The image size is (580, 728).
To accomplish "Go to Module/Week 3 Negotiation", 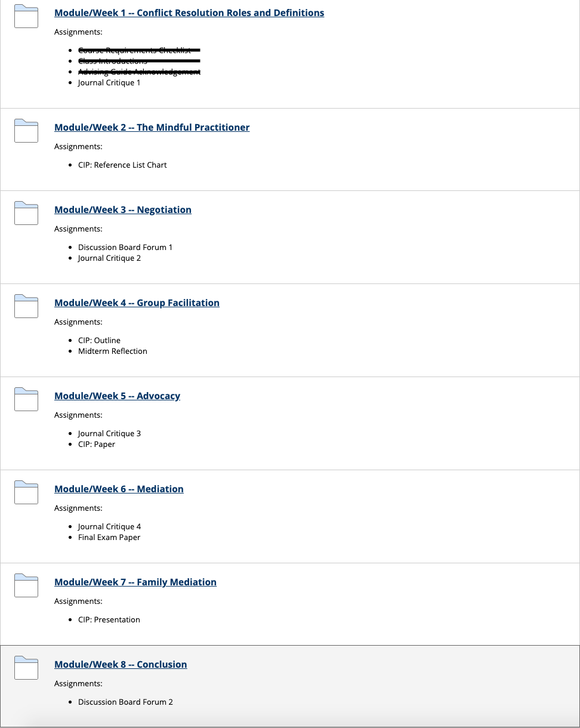I will pos(123,210).
